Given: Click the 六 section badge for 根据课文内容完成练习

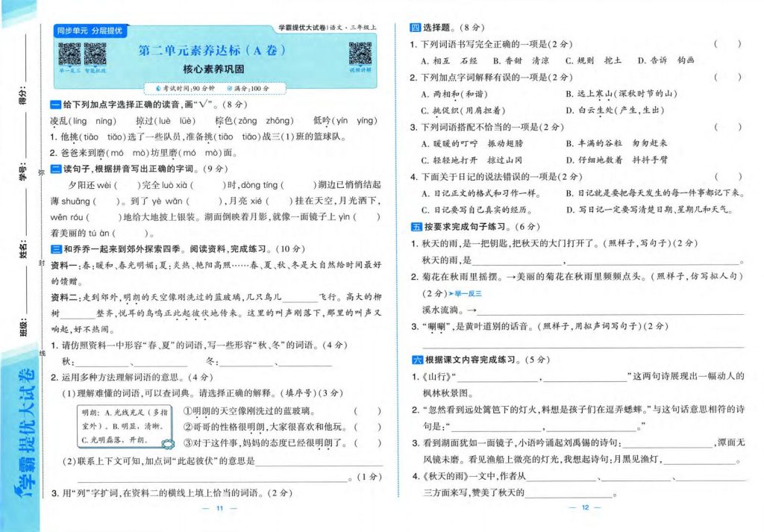Looking at the screenshot, I should 416,360.
